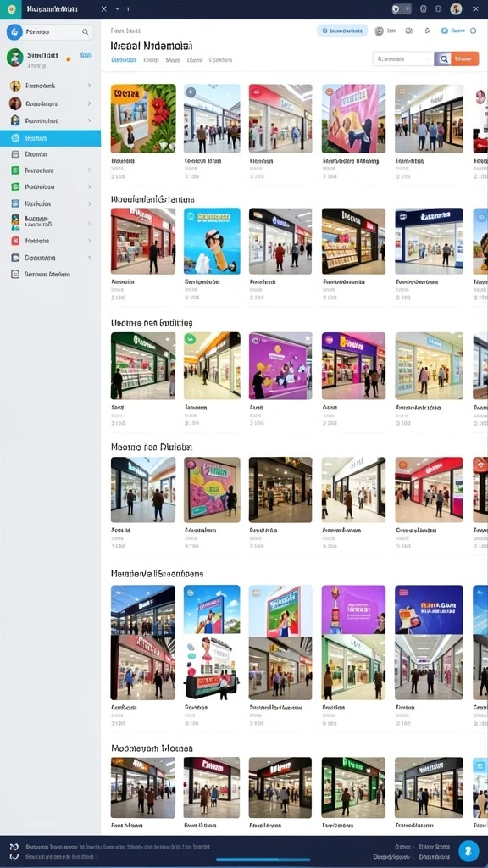Image resolution: width=488 pixels, height=868 pixels.
Task: Click the red square icon in sidebar list
Action: pyautogui.click(x=15, y=241)
